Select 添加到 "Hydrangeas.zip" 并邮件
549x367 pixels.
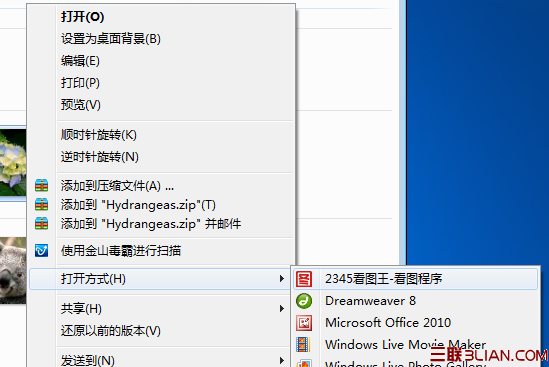point(161,223)
